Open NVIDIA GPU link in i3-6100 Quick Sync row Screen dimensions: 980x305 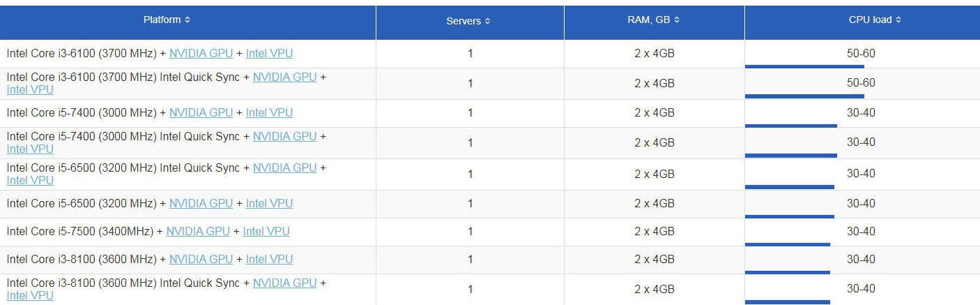[x=284, y=77]
